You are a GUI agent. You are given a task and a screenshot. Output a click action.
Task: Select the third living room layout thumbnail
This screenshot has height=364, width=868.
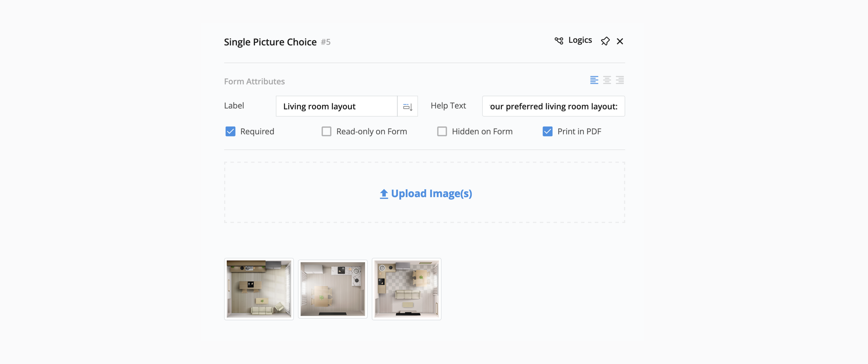click(406, 289)
